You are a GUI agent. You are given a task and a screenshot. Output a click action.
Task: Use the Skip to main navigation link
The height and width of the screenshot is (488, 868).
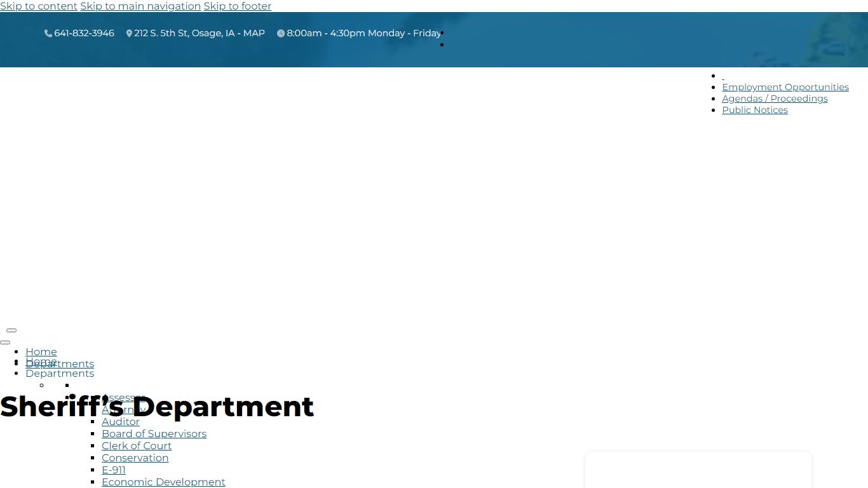140,6
